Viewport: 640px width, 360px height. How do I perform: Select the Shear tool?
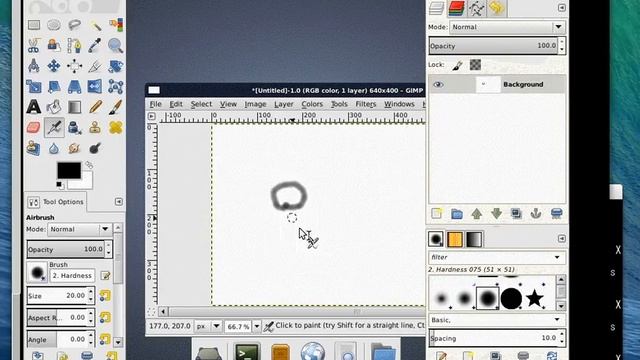click(54, 87)
